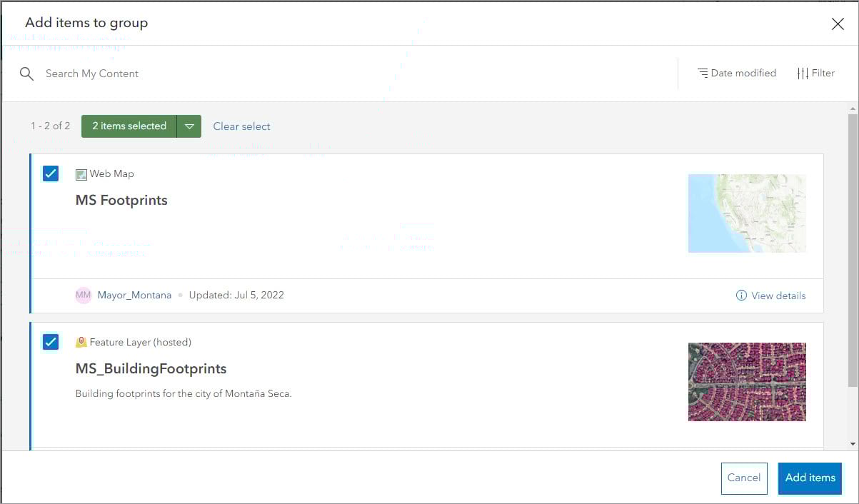This screenshot has height=504, width=859.
Task: Click the View details info icon
Action: pyautogui.click(x=740, y=296)
